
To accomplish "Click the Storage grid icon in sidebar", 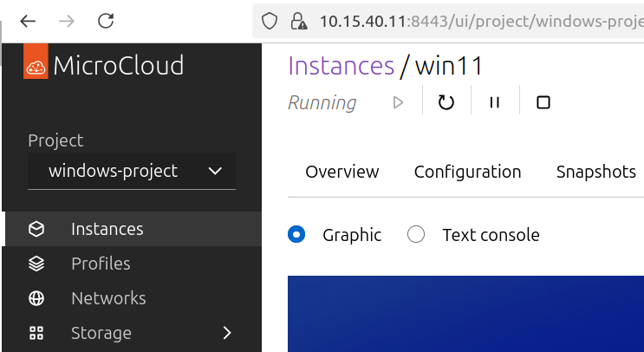I will pyautogui.click(x=36, y=333).
